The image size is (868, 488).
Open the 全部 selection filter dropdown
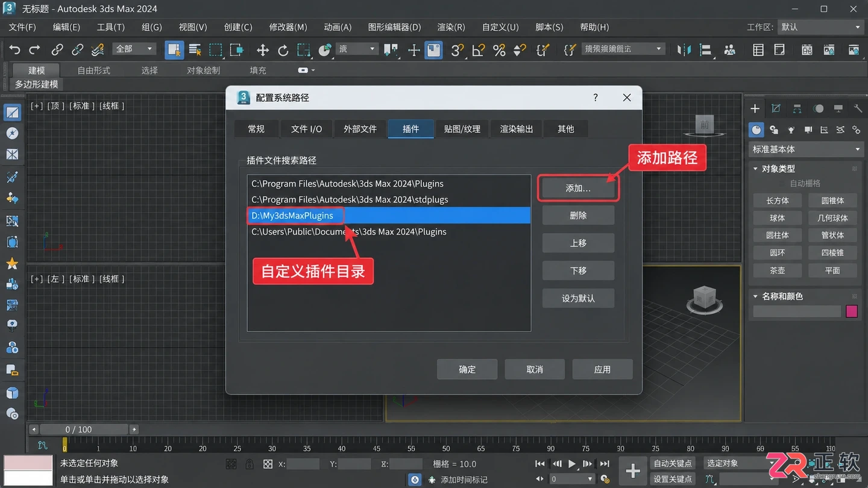coord(134,49)
